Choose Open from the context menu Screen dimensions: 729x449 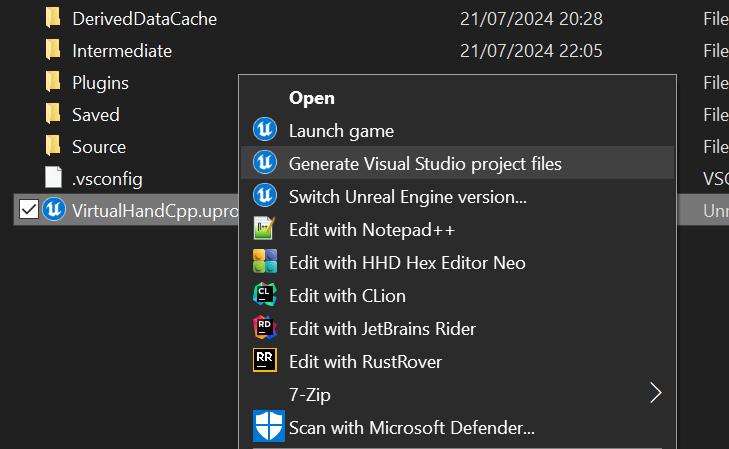457,98
